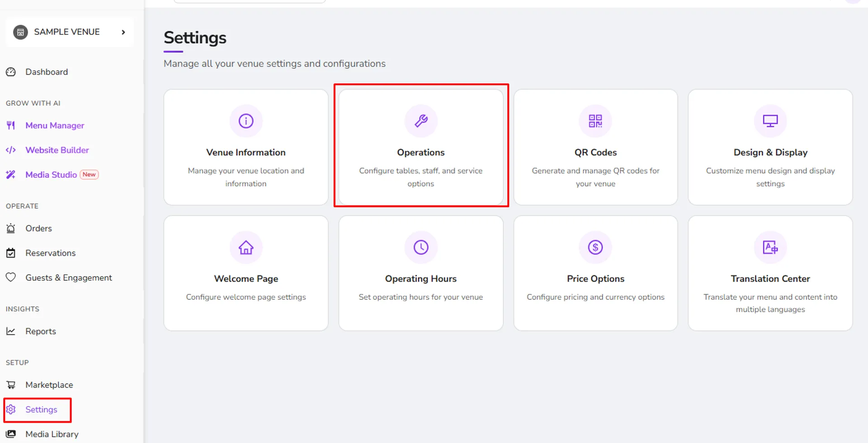
Task: Open the Reservations page
Action: [50, 253]
